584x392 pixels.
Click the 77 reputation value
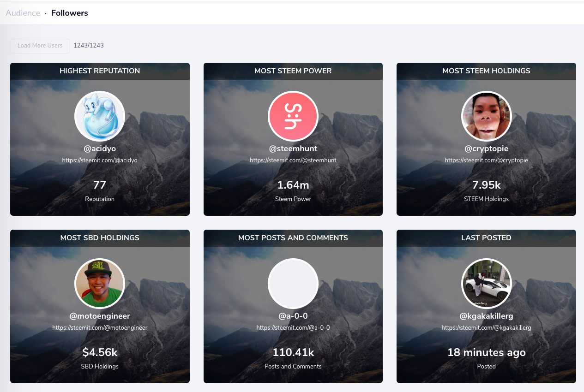(x=100, y=185)
